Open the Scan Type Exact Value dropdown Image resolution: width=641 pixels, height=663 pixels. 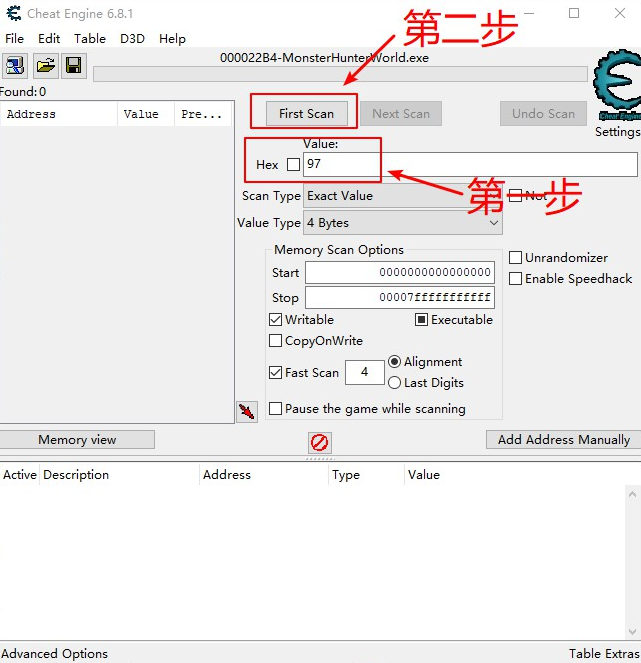point(402,196)
